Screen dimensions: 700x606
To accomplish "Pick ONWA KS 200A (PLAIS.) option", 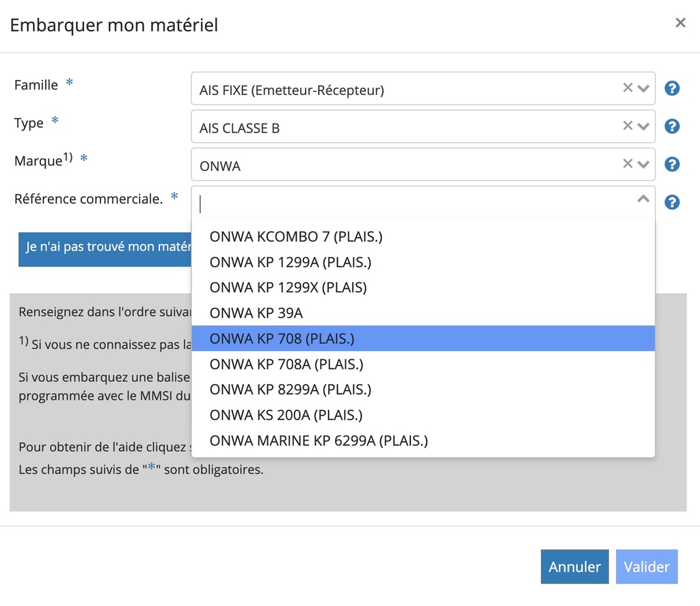I will coord(423,415).
